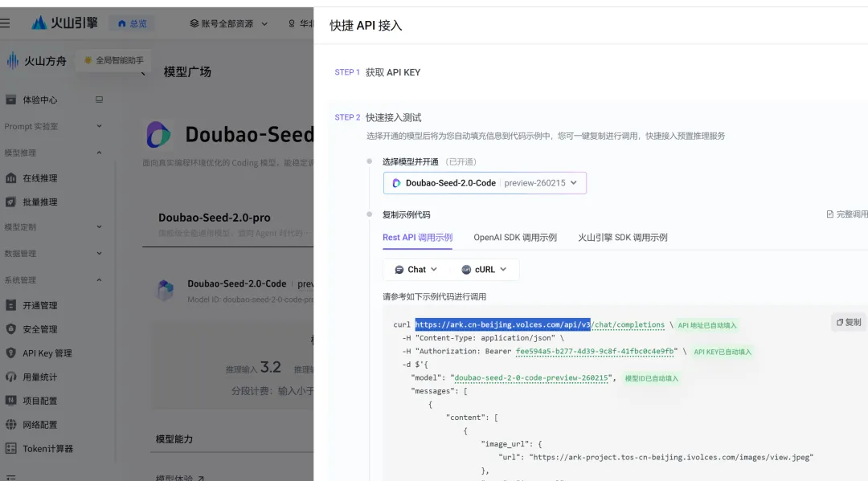
Task: Open the 完整调用 documentation link
Action: click(x=847, y=214)
